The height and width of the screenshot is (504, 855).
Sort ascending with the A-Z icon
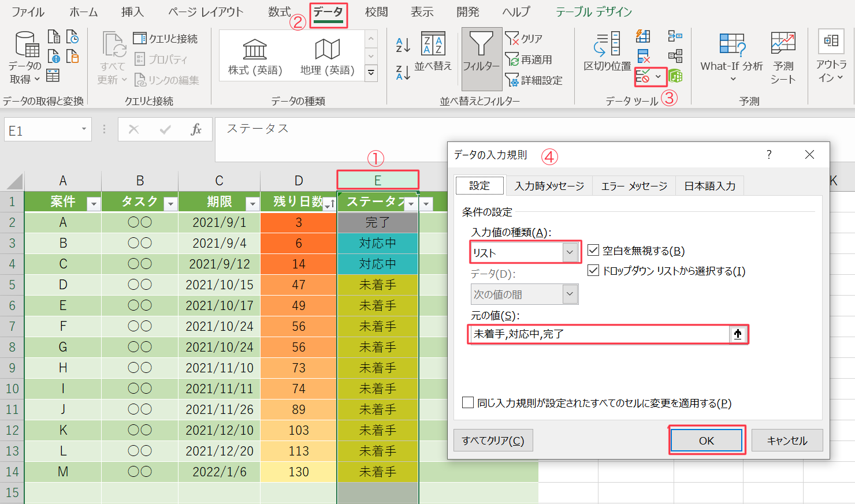pyautogui.click(x=403, y=44)
